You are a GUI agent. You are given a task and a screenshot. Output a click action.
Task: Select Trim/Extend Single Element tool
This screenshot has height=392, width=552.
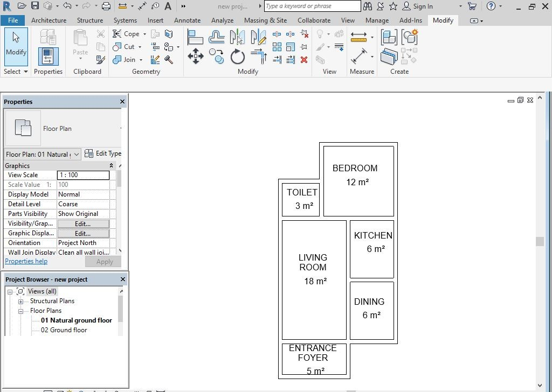(x=277, y=60)
